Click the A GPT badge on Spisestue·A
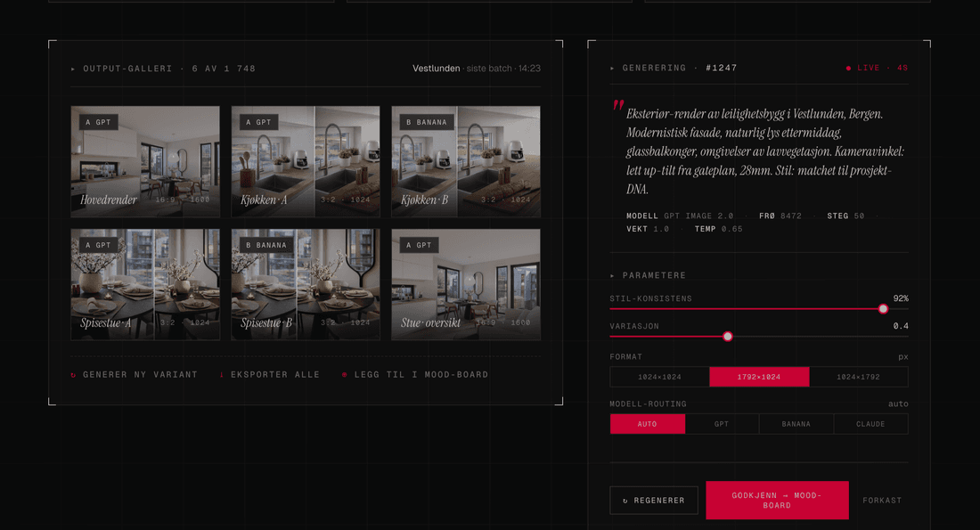 coord(98,245)
